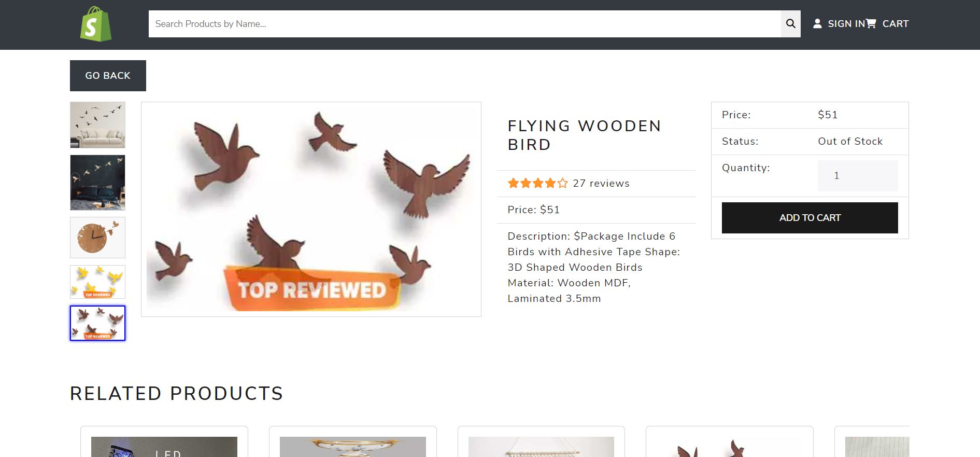
Task: Select the highlighted brown birds thumbnail
Action: (x=98, y=323)
